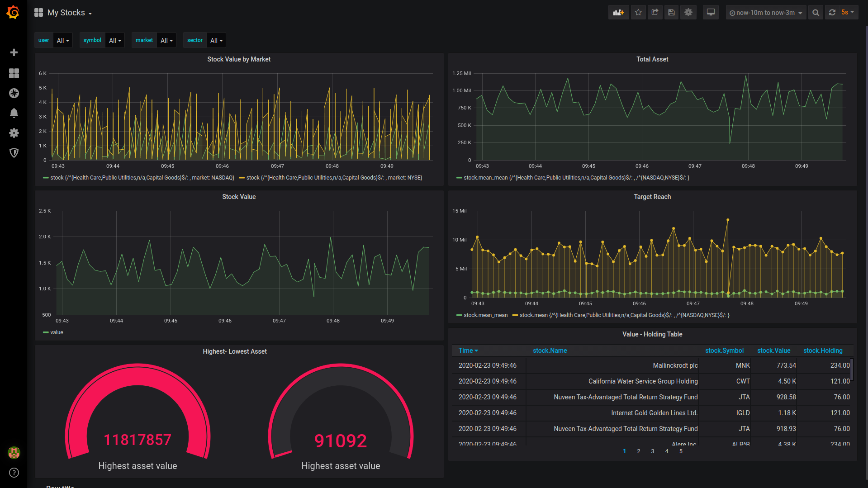868x488 pixels.
Task: Switch to TV view mode
Action: click(711, 13)
